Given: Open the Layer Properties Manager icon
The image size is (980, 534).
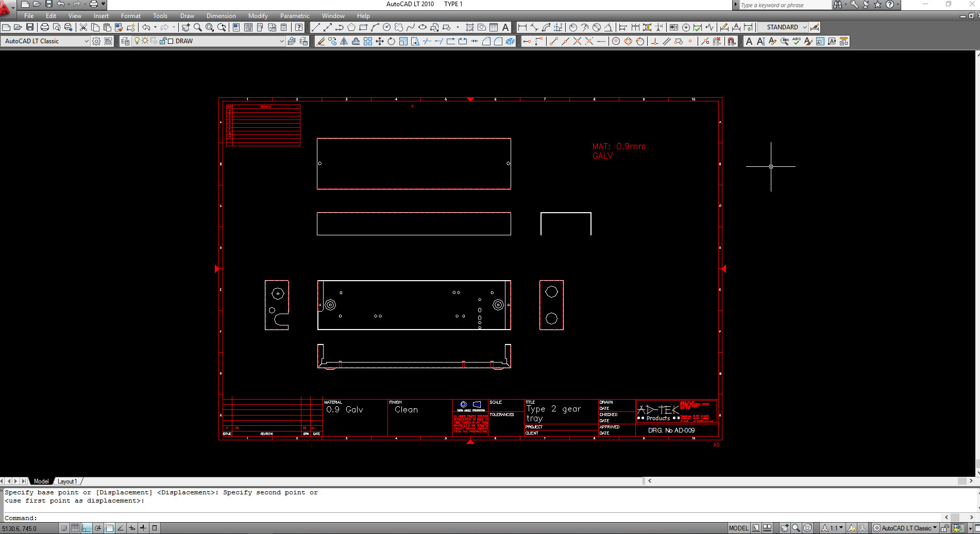Looking at the screenshot, I should 125,41.
